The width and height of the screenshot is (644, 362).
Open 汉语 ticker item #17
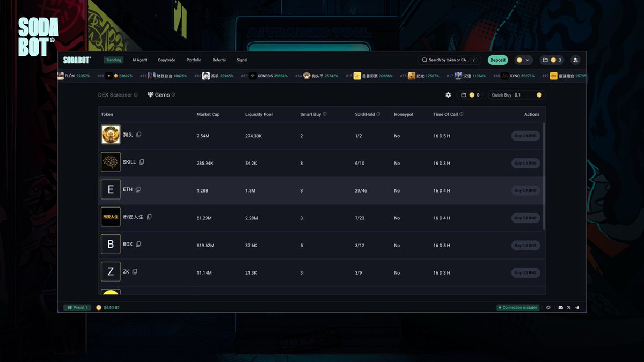click(x=466, y=76)
